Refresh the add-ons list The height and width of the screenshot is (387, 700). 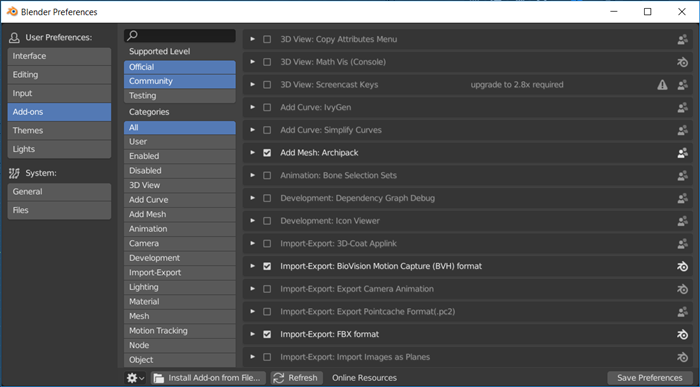[297, 378]
